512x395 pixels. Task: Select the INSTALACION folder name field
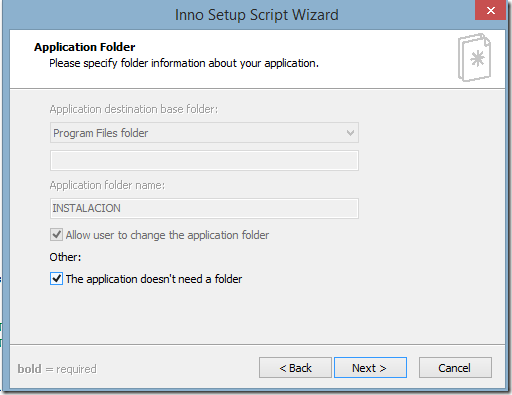pos(204,208)
